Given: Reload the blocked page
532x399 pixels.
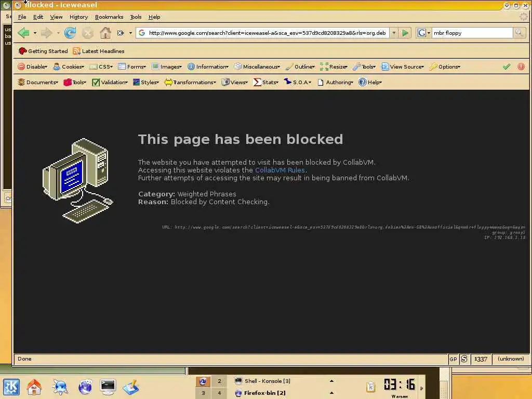Looking at the screenshot, I should coord(70,33).
